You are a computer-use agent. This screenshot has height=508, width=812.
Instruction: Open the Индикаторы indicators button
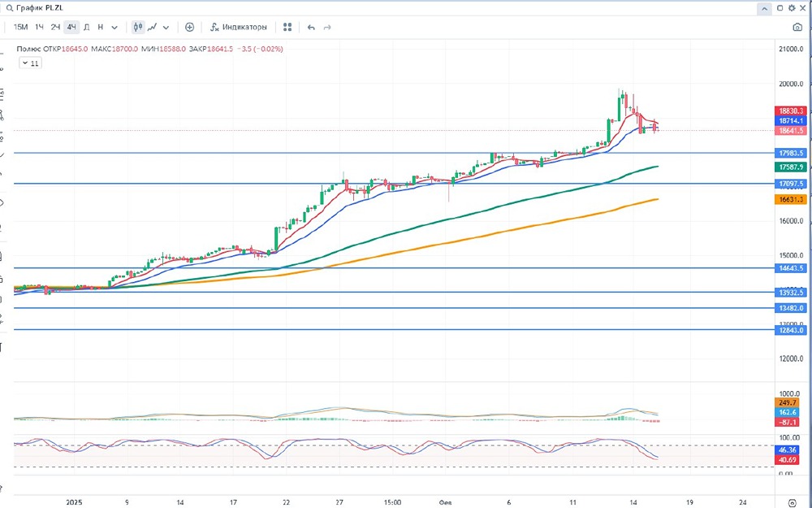click(x=238, y=27)
